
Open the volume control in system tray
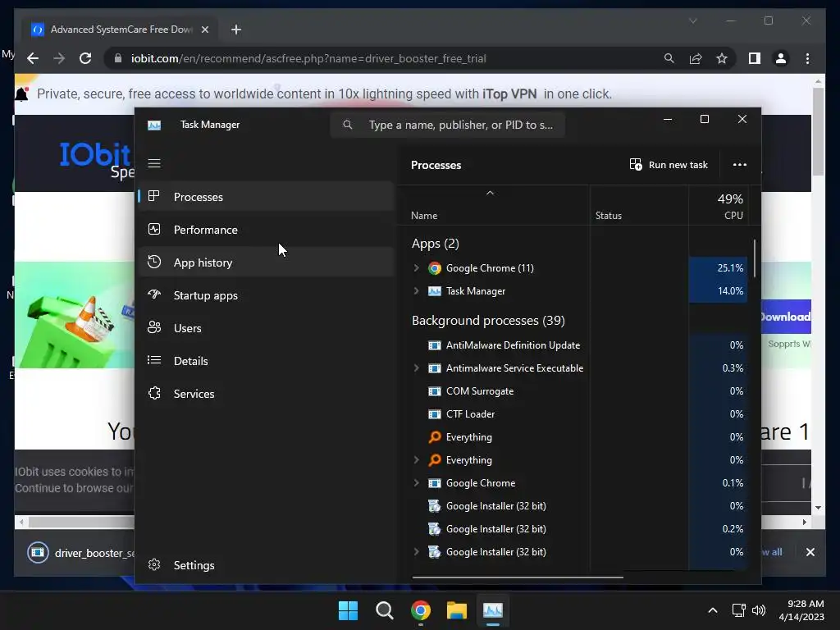tap(759, 610)
